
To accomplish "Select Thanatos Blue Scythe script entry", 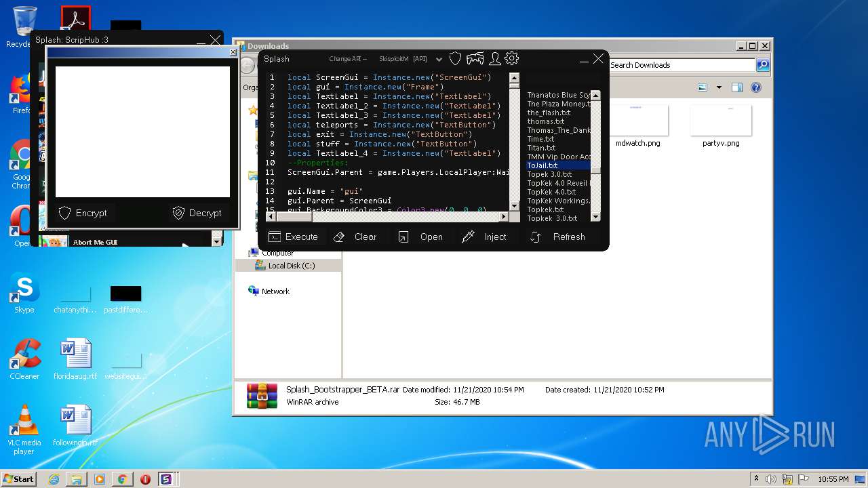I will tap(558, 95).
